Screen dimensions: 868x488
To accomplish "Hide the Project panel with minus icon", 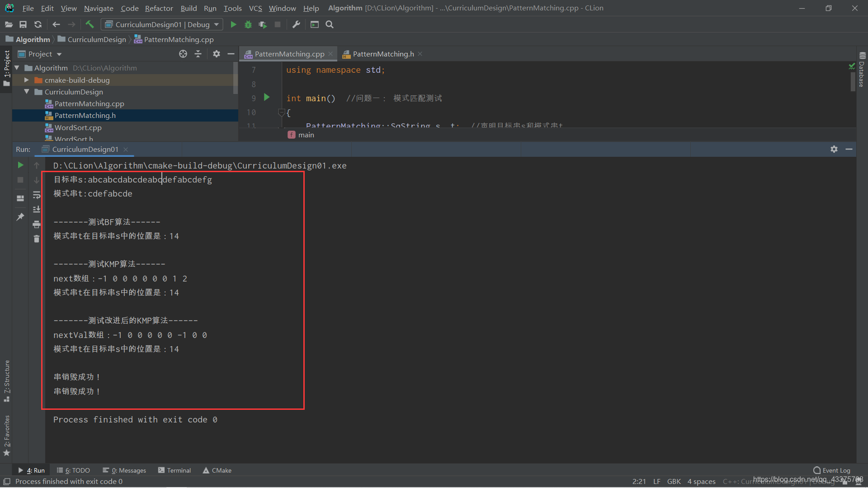I will click(x=231, y=54).
